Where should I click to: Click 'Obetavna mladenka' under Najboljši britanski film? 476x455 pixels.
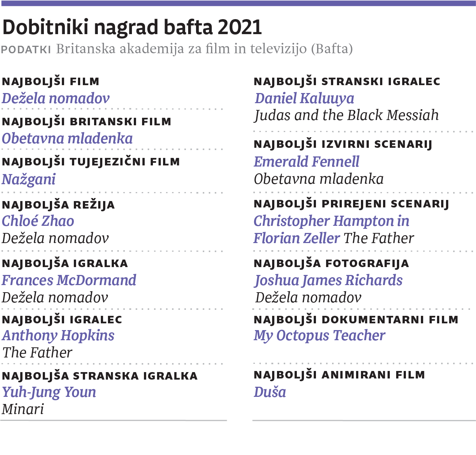(67, 138)
